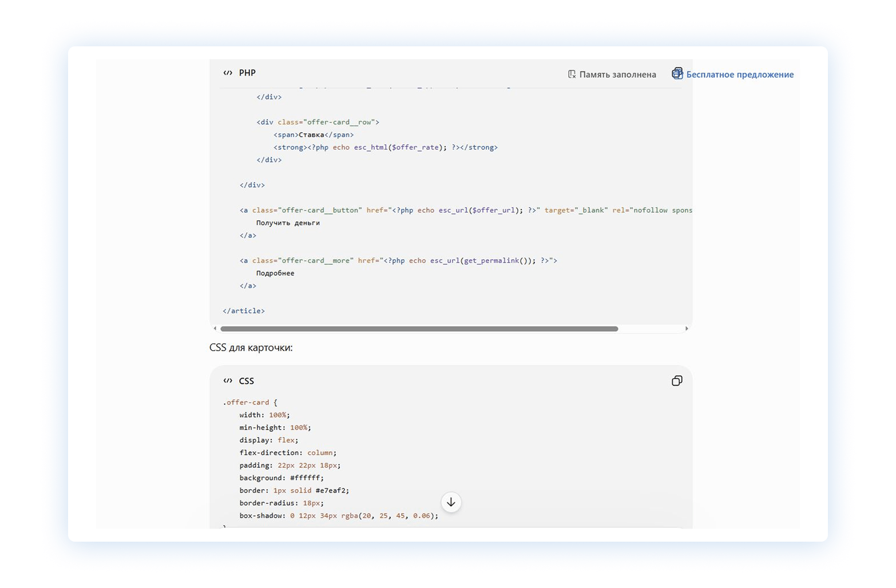Screen dimensions: 896x588
Task: Click the 'display: flex;' line
Action: (x=269, y=440)
